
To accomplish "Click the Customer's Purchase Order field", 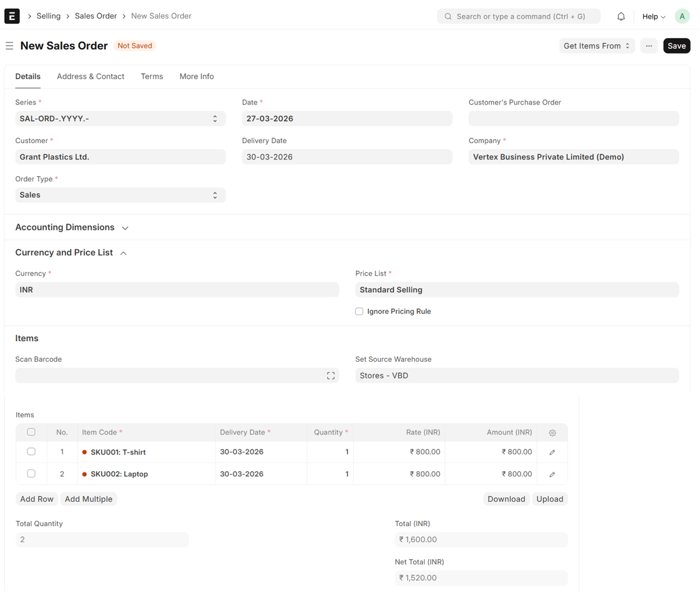I will point(573,119).
